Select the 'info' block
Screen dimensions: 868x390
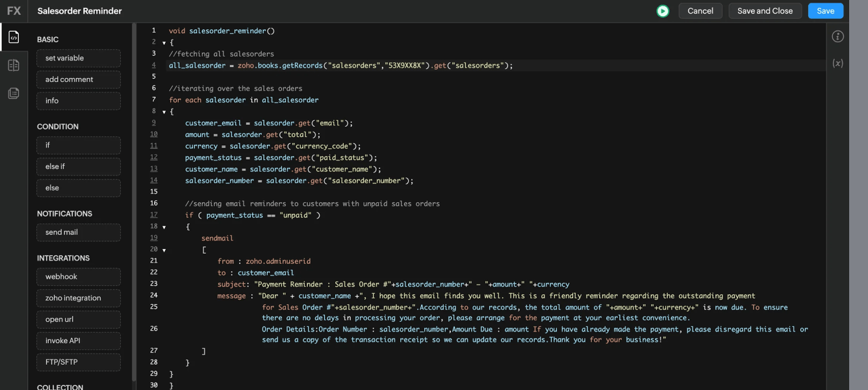pyautogui.click(x=79, y=101)
